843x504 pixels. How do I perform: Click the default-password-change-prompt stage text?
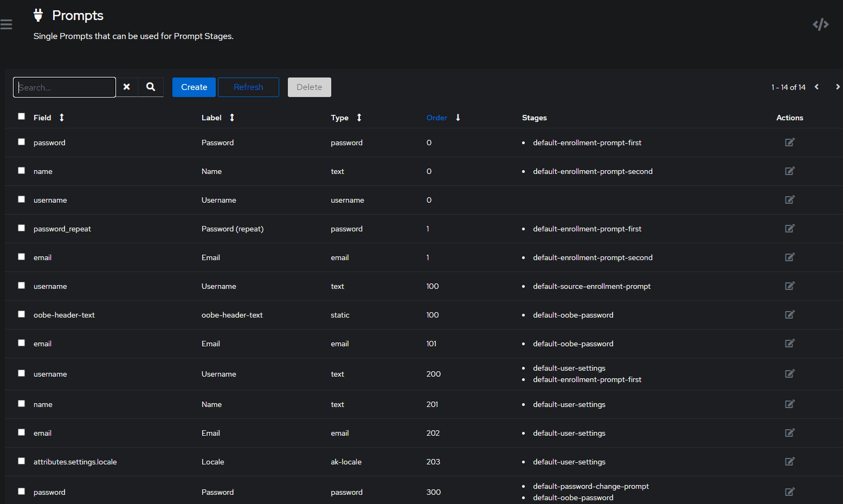591,486
